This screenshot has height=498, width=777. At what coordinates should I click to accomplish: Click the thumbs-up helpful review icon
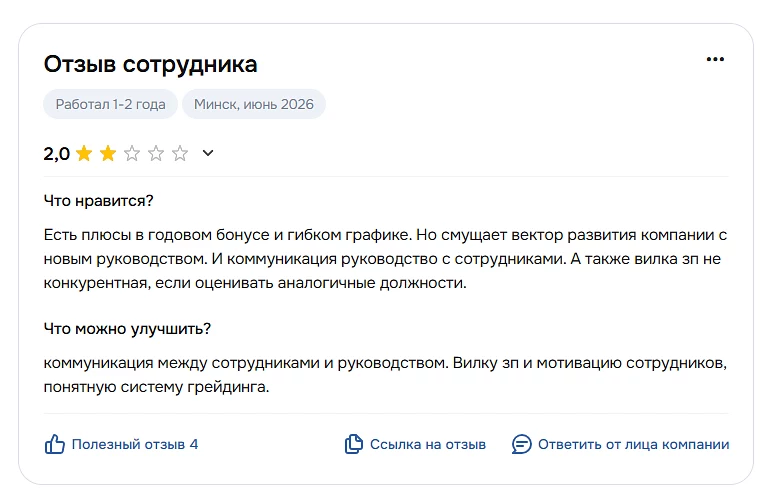[x=55, y=444]
